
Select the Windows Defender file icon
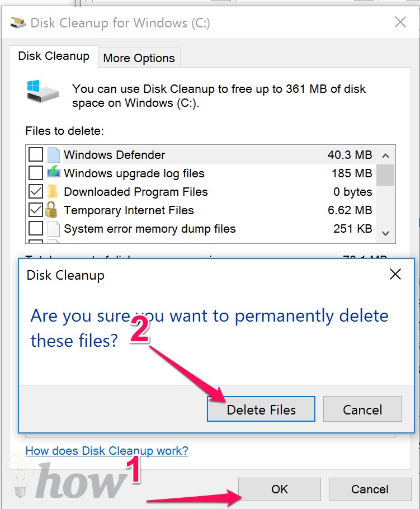pyautogui.click(x=54, y=154)
